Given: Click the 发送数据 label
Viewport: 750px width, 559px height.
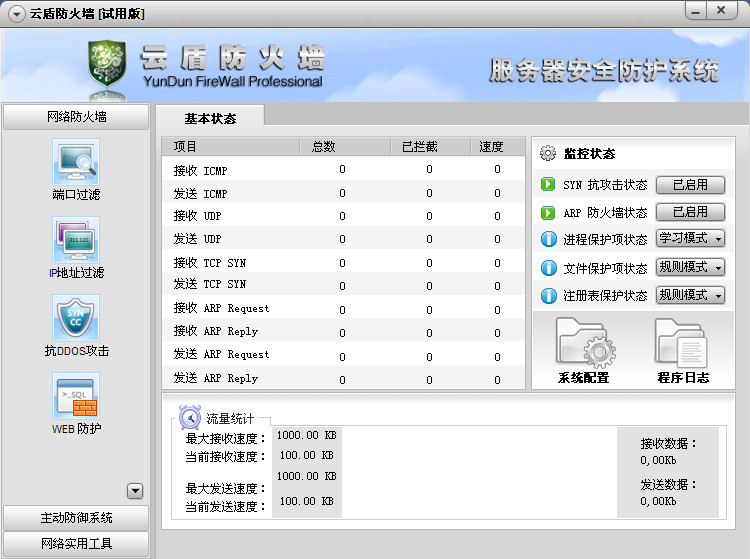Looking at the screenshot, I should [669, 484].
